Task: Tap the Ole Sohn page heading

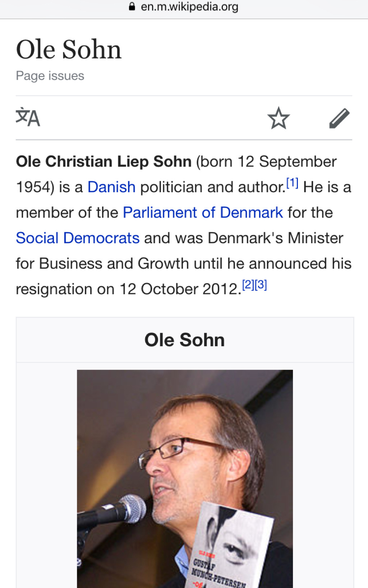Action: (69, 49)
